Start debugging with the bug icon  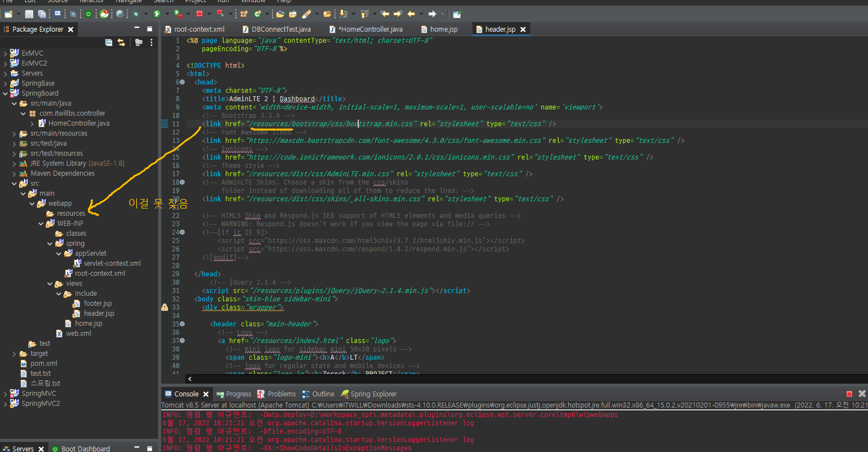(136, 14)
